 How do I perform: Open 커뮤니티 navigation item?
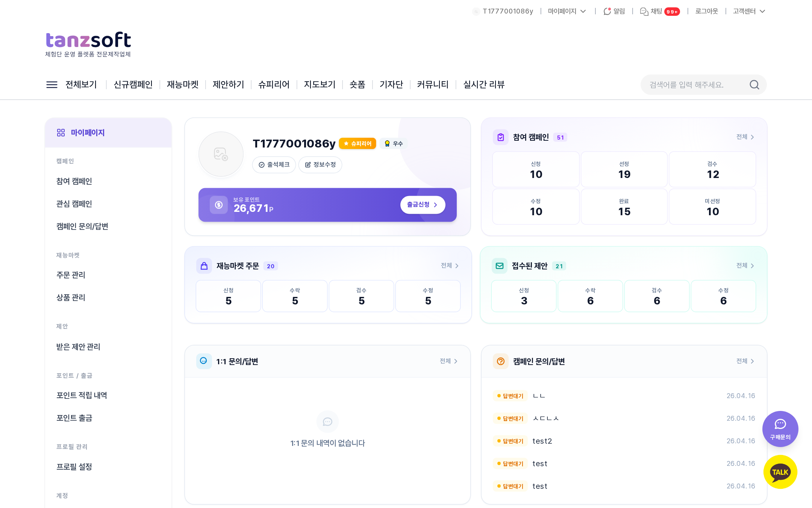coord(433,85)
